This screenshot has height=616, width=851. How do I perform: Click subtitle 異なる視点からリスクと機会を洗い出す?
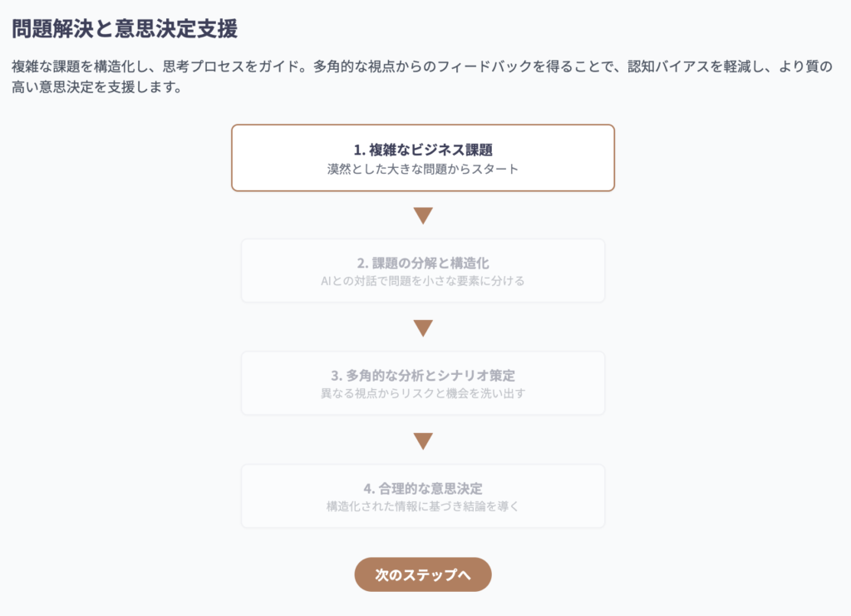tap(423, 393)
